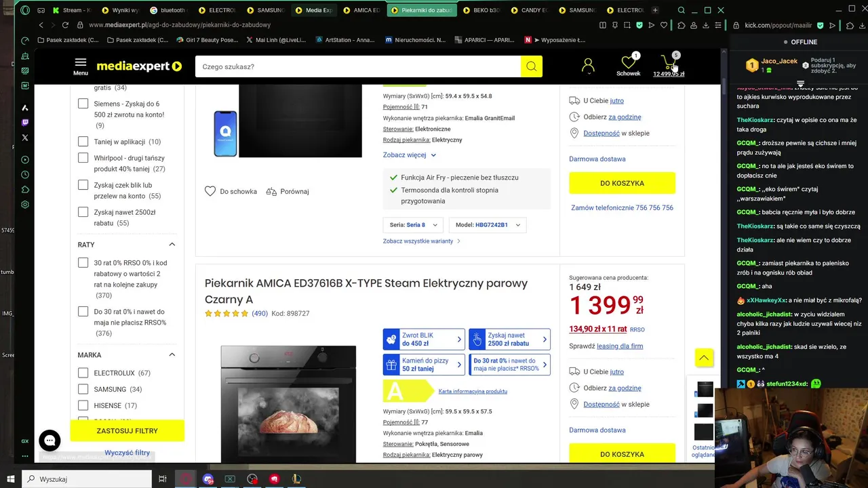The height and width of the screenshot is (488, 868).
Task: Reload the page in browser toolbar
Action: tap(65, 25)
